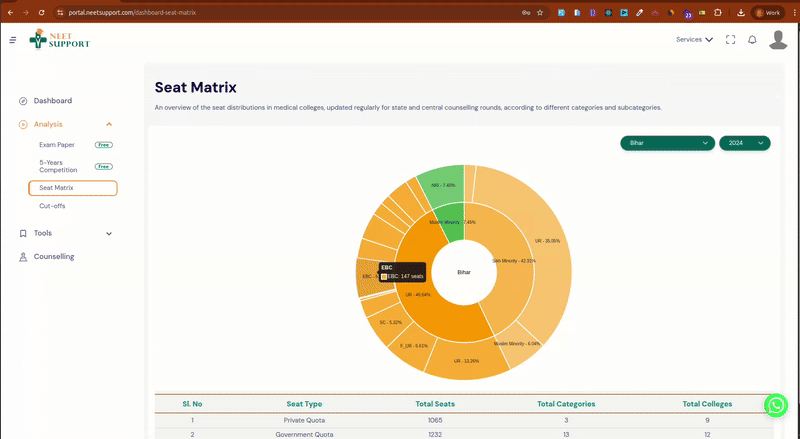Click the WhatsApp chat floating icon
The image size is (800, 439).
pos(776,404)
